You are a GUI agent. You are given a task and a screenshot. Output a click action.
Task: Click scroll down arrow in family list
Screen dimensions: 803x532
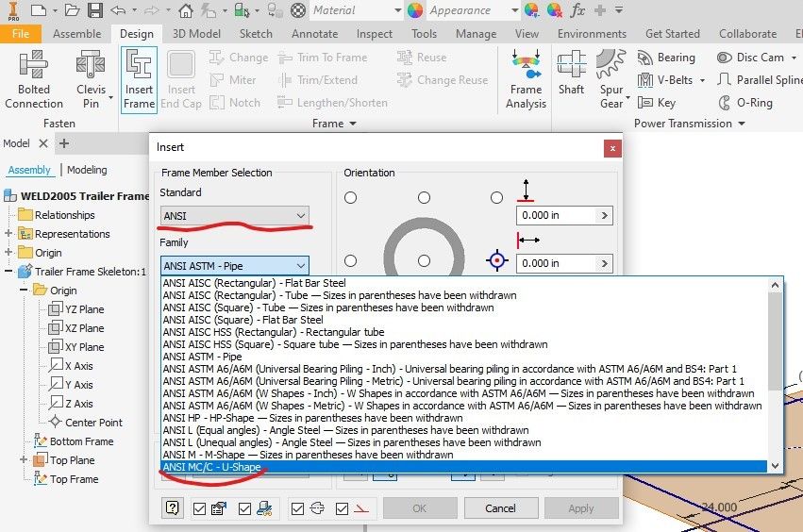775,465
